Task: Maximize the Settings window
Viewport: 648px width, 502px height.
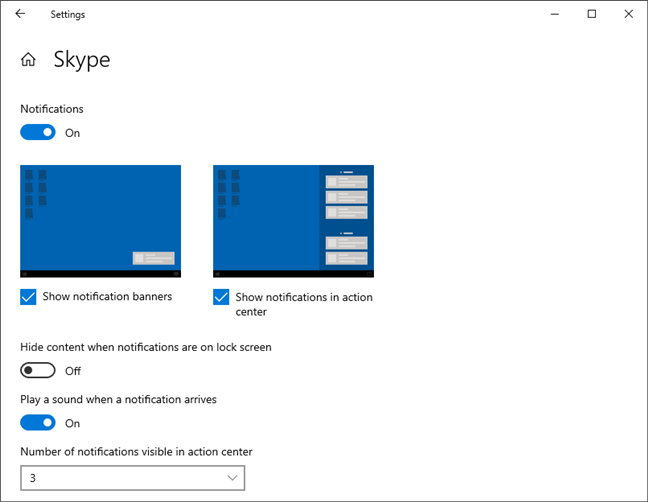Action: (x=592, y=14)
